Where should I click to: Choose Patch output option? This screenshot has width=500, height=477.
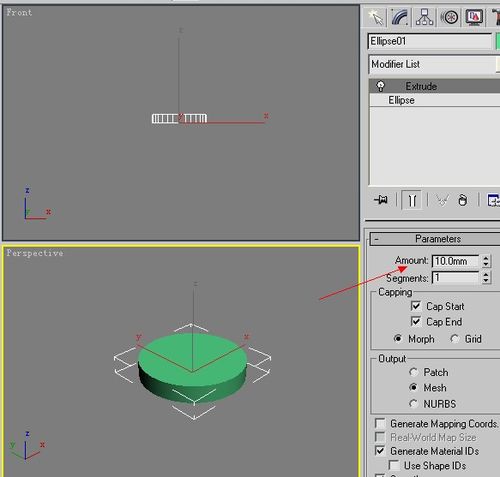(x=413, y=372)
